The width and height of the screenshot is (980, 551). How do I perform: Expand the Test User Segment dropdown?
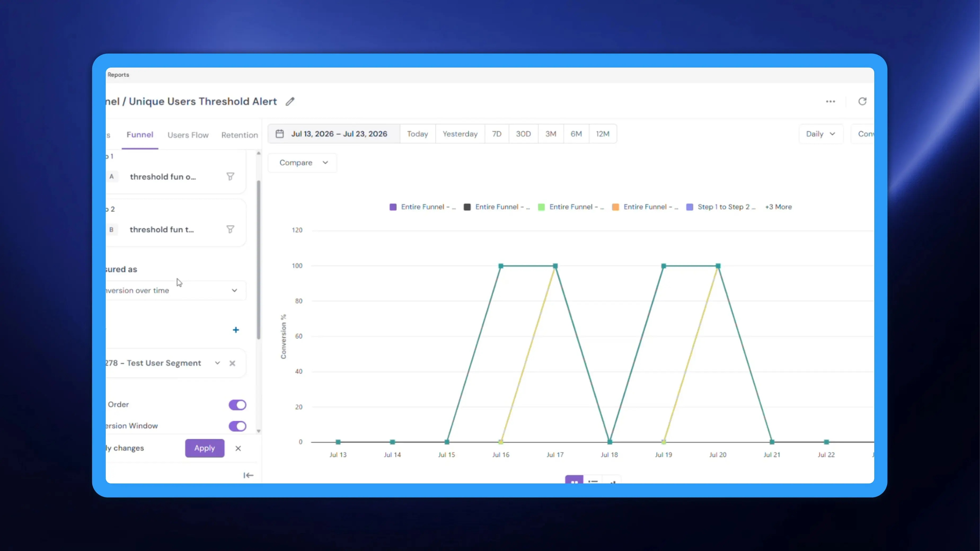point(217,363)
